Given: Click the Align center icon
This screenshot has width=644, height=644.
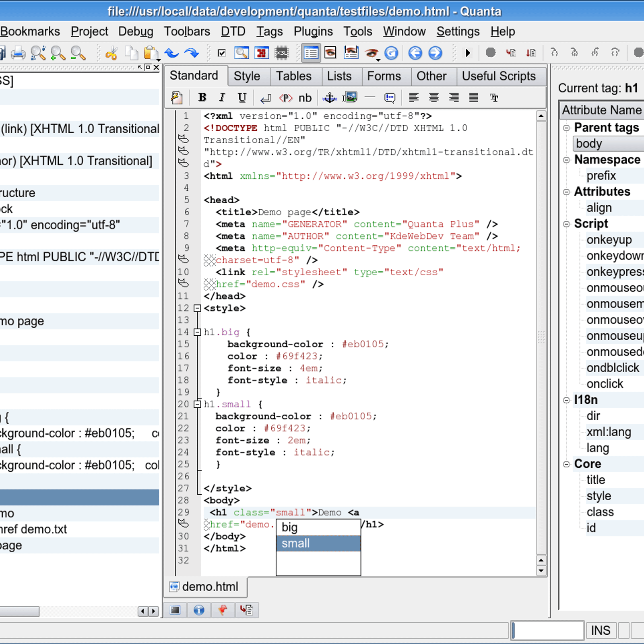Looking at the screenshot, I should (x=434, y=97).
